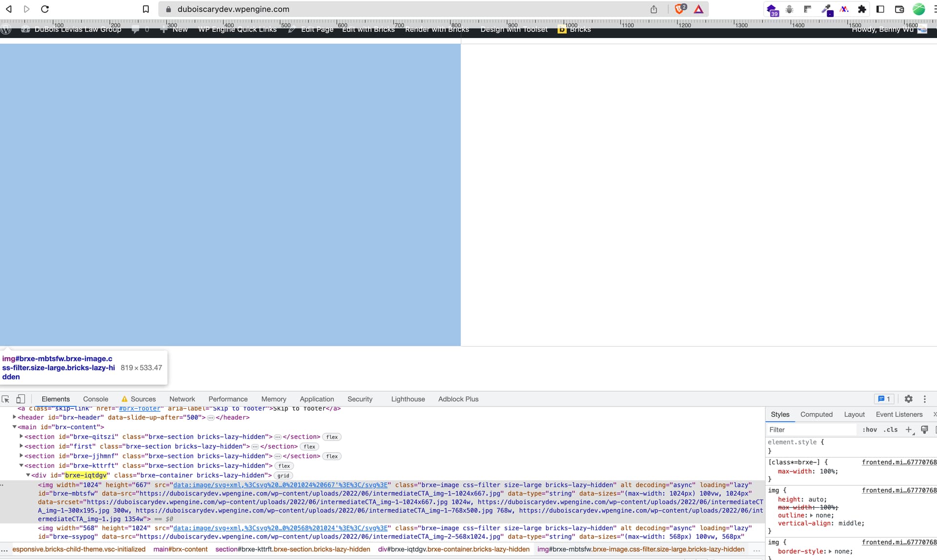Toggle the .cls class editor

pos(891,430)
